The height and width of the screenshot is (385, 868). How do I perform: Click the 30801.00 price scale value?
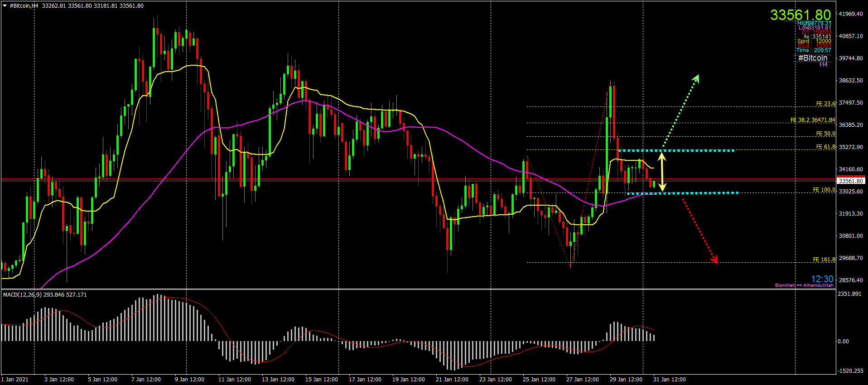(x=851, y=236)
